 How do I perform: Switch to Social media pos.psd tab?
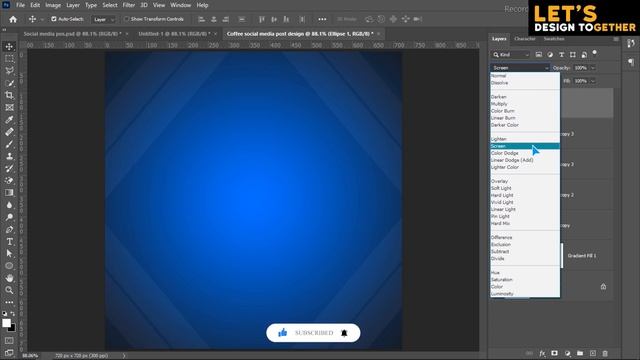pyautogui.click(x=72, y=34)
